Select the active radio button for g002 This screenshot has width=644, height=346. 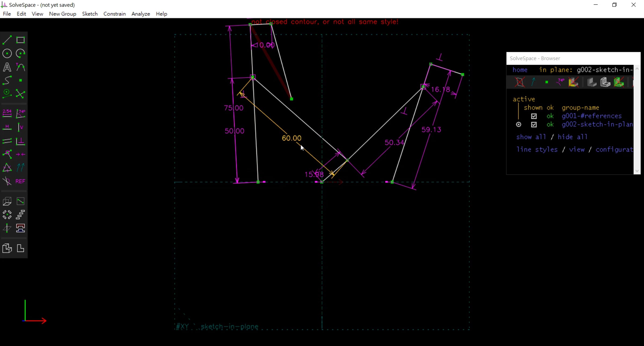(x=518, y=124)
